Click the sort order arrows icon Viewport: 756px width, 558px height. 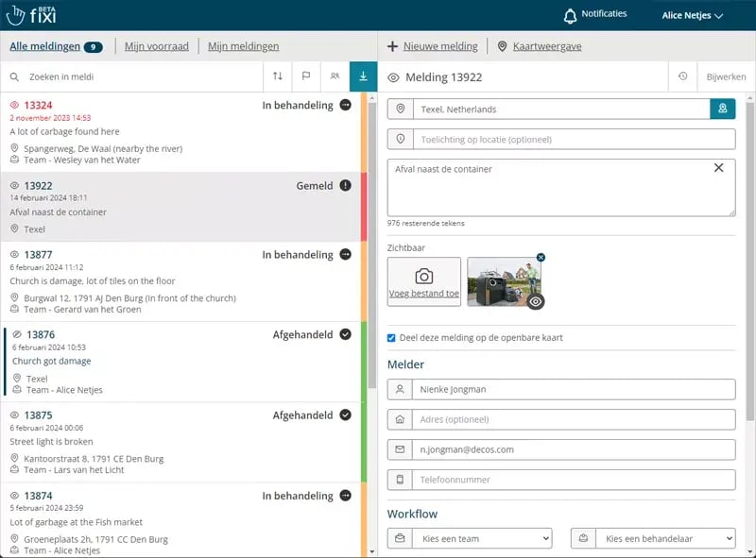click(x=277, y=76)
